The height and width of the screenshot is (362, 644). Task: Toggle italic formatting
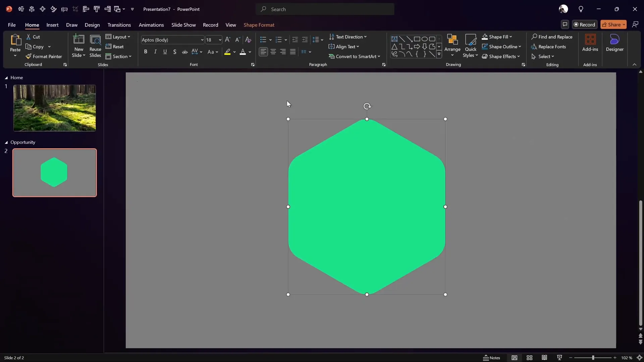coord(155,52)
